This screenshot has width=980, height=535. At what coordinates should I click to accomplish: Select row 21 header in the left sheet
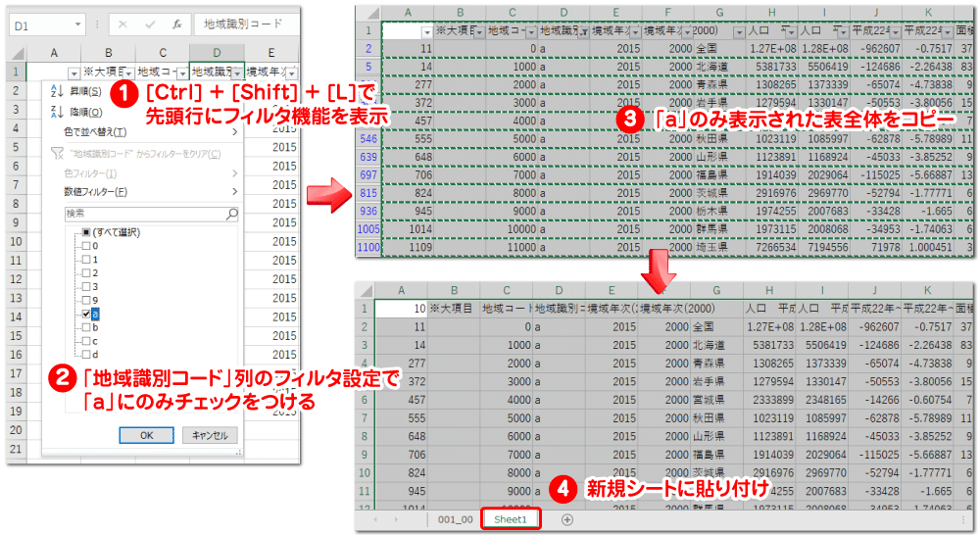point(17,449)
